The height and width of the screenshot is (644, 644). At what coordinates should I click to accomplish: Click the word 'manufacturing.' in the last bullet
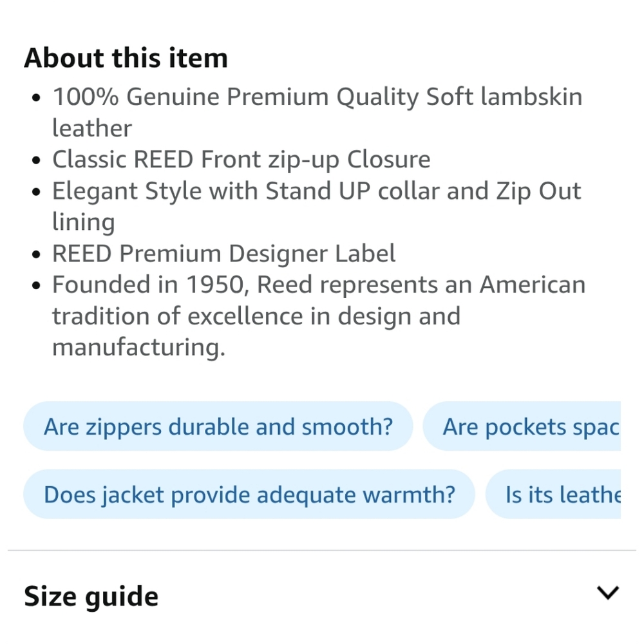[x=138, y=347]
